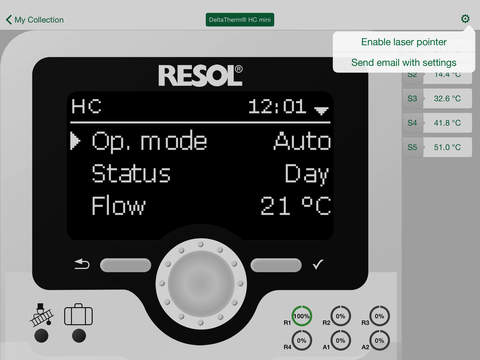Click the back arrow icon on controller
The width and height of the screenshot is (480, 360).
pos(82,265)
